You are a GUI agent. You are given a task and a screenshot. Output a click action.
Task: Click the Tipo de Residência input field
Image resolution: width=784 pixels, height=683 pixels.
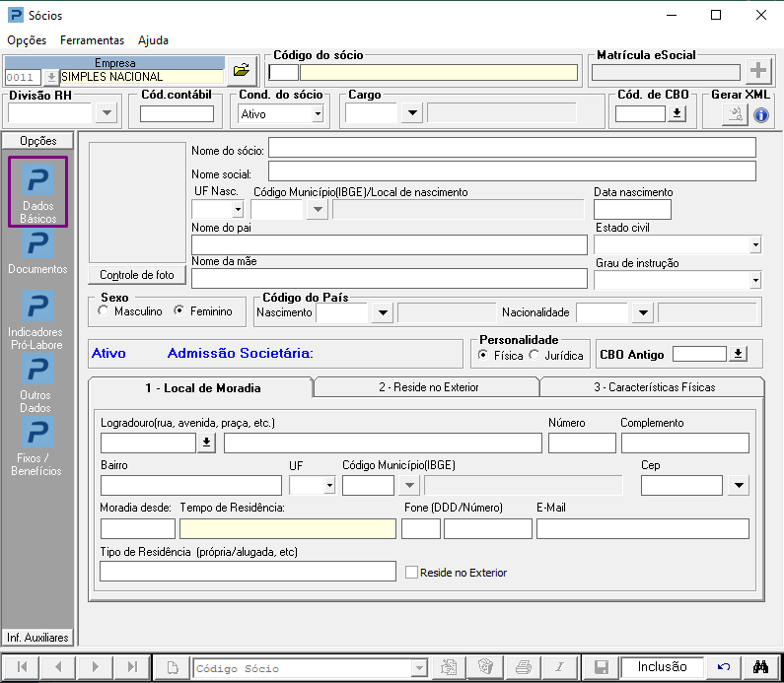point(248,571)
